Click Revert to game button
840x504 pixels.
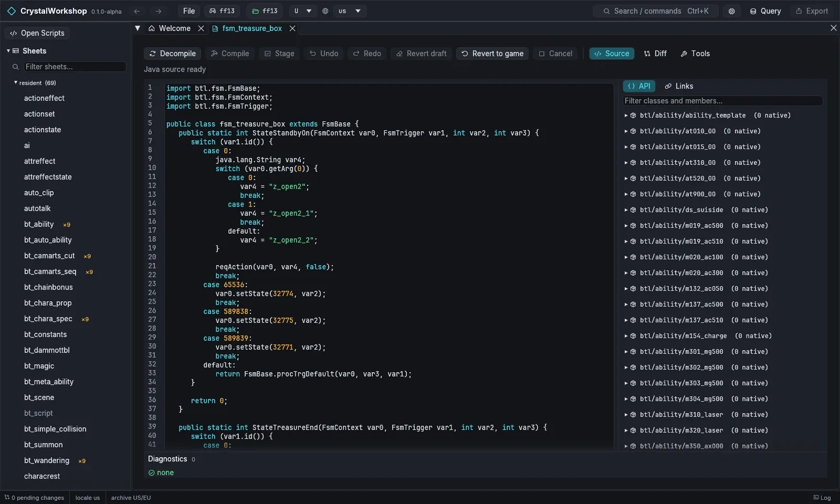tap(492, 54)
